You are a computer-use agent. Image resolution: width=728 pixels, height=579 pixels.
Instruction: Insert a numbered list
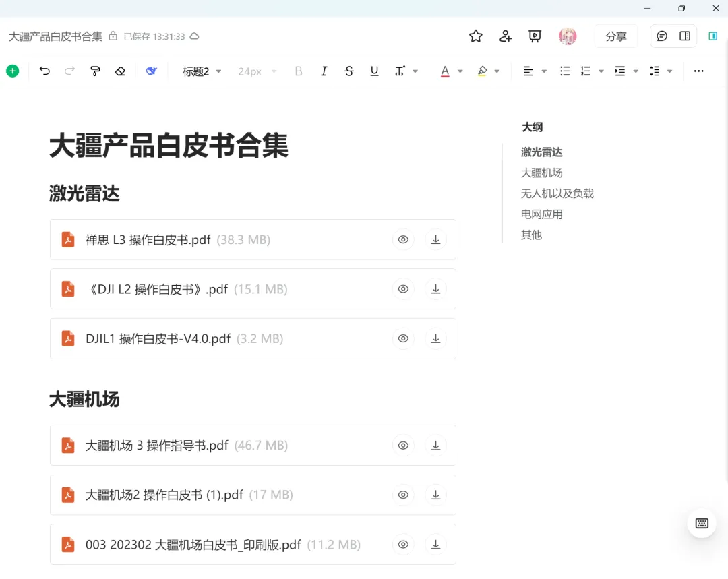click(586, 71)
